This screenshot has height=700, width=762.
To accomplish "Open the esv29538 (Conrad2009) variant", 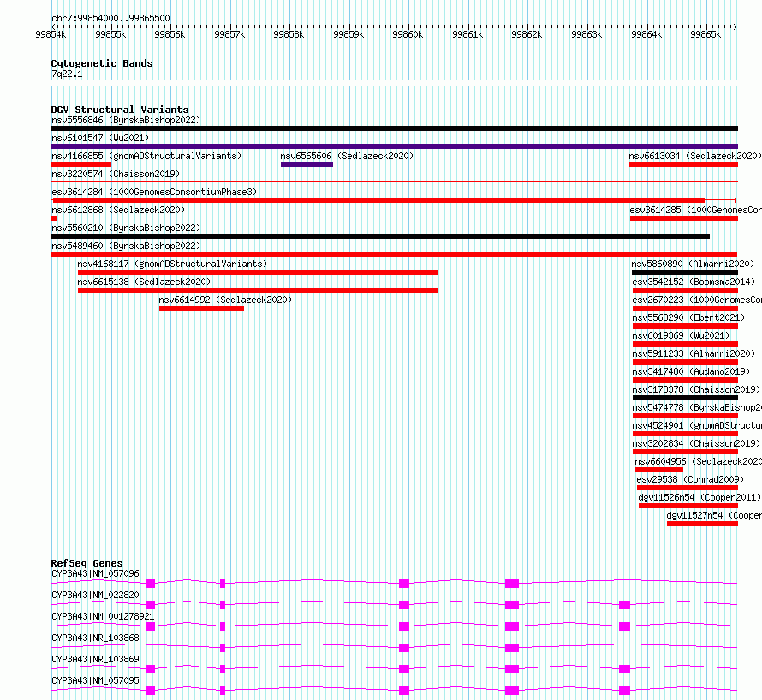I will [690, 479].
